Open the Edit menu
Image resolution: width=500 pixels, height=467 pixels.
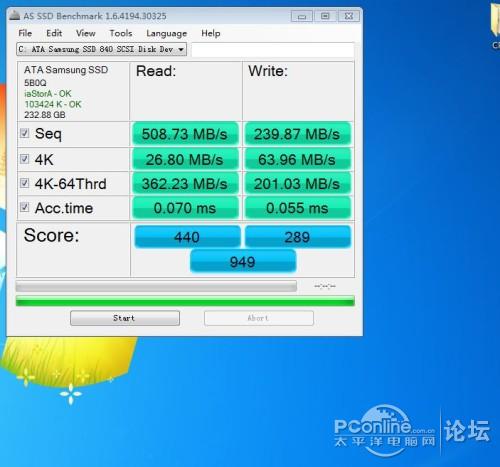pyautogui.click(x=54, y=33)
